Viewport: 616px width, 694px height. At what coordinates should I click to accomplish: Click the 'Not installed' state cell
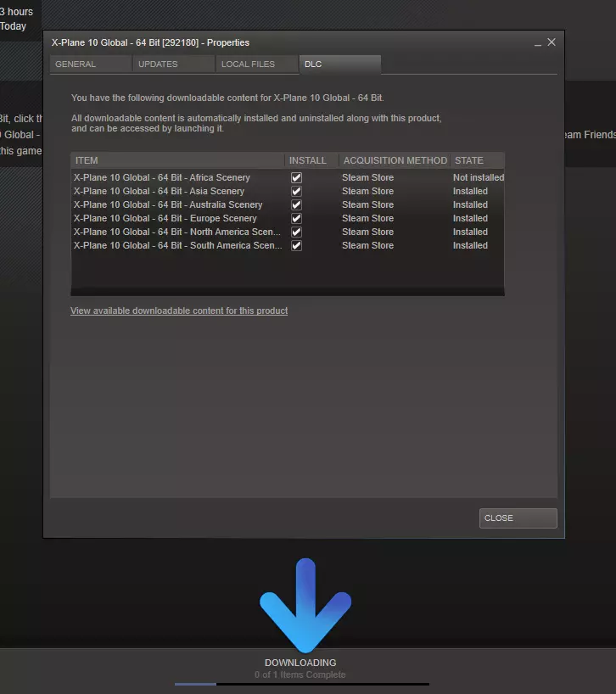coord(479,177)
